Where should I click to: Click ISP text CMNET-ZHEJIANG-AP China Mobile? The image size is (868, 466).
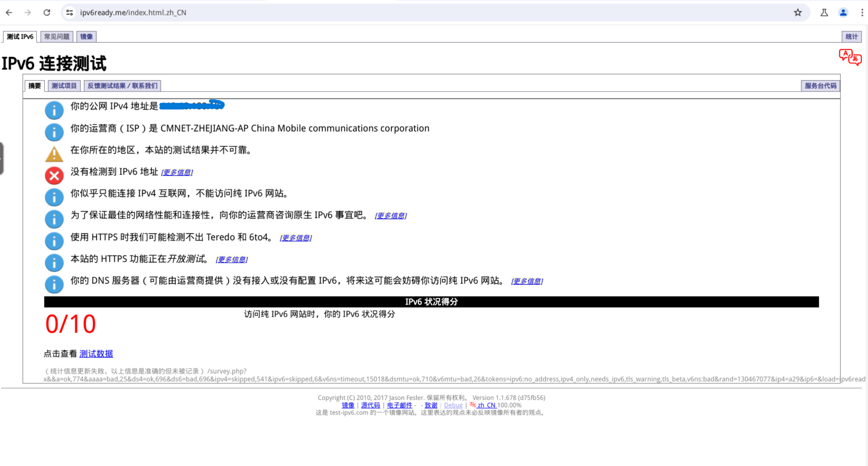click(x=295, y=128)
